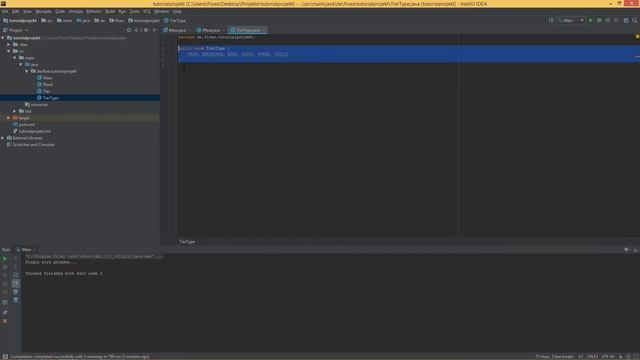The width and height of the screenshot is (640, 360).
Task: Rerun Main with Run panel green arrow
Action: [5, 258]
